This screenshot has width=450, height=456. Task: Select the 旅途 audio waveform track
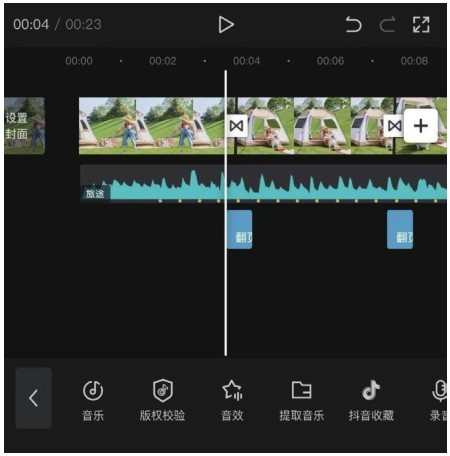point(263,184)
